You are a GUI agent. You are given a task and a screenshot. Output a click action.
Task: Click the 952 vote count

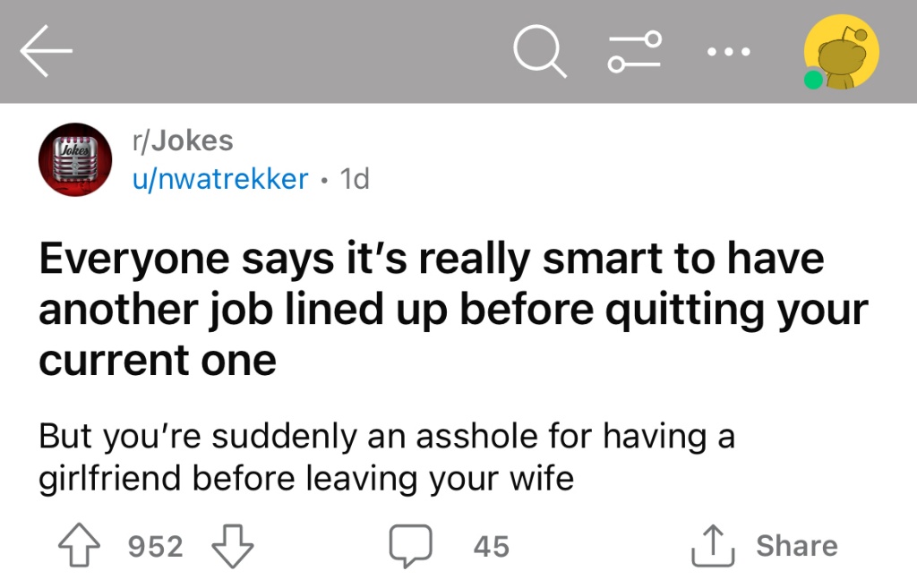156,547
